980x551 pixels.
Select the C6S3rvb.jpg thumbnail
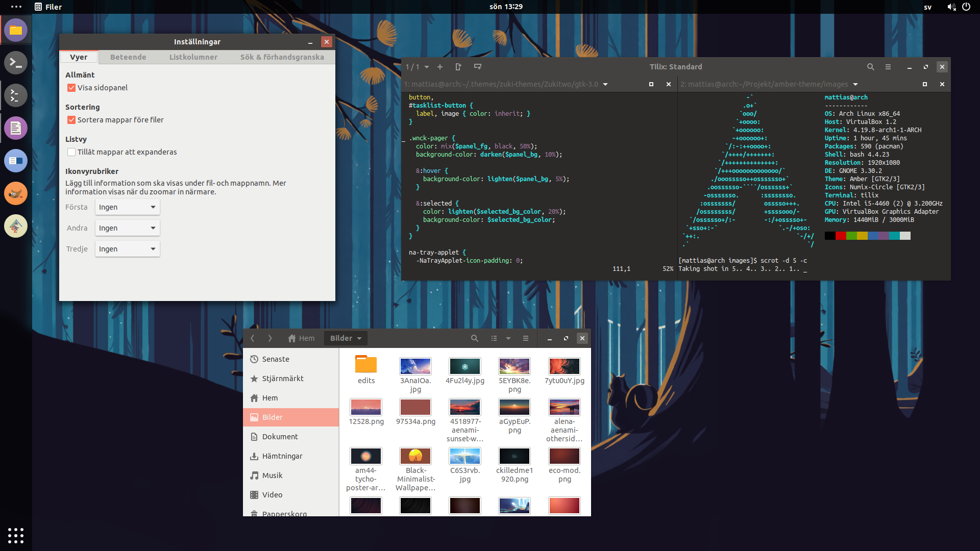coord(465,456)
